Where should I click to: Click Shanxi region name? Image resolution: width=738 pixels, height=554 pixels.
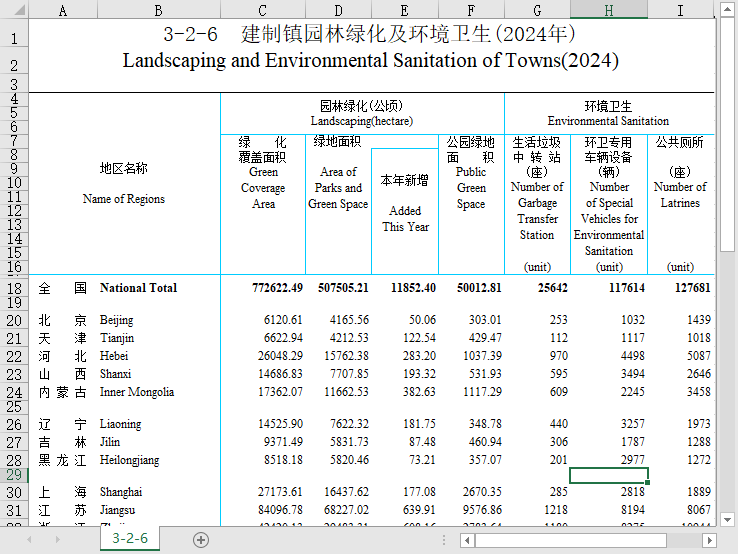(115, 374)
